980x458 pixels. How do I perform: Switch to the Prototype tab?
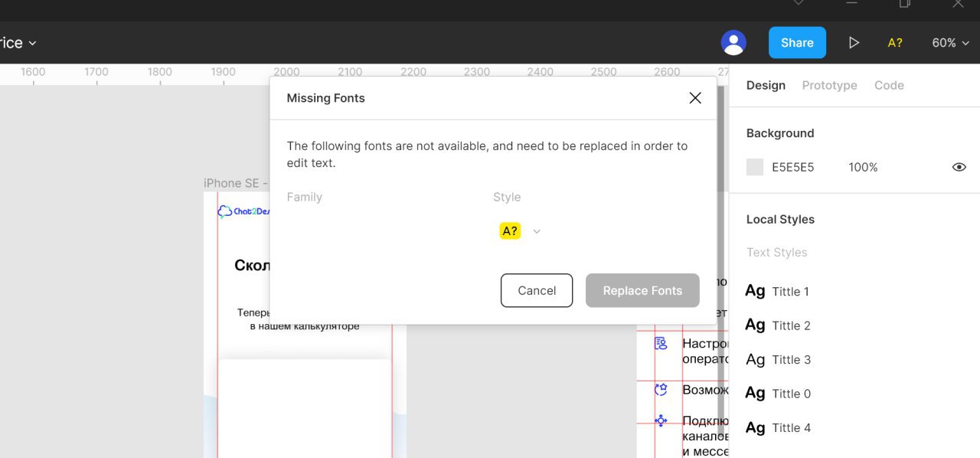829,85
